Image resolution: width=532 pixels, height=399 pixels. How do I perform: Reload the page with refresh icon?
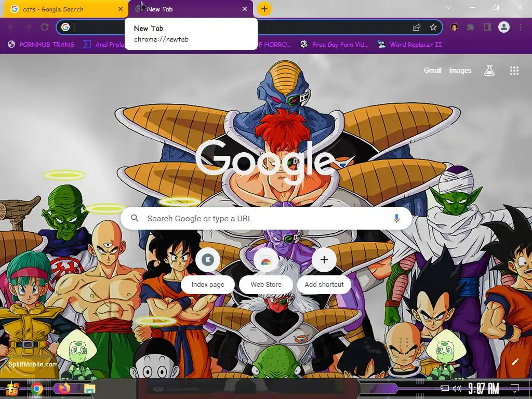[x=45, y=27]
